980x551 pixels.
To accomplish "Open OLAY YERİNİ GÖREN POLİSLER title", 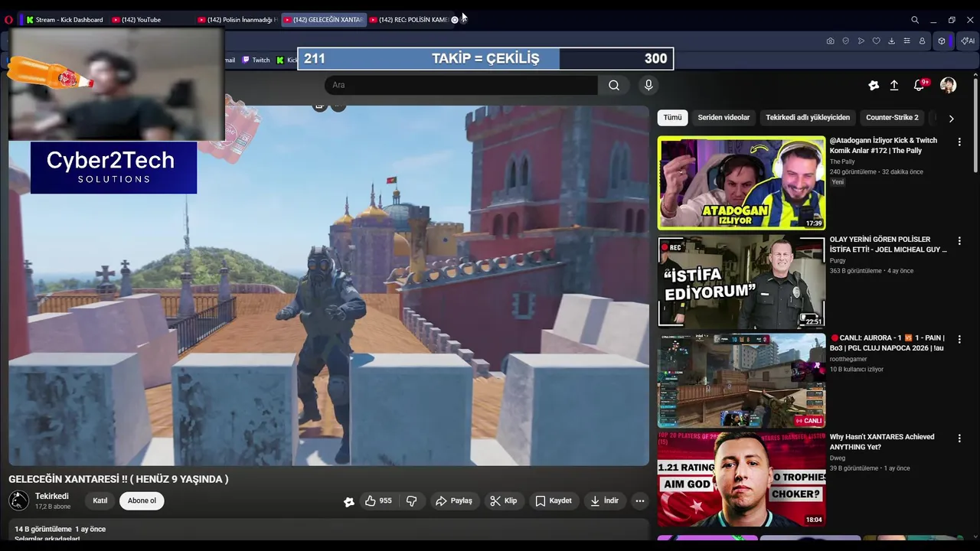I will click(888, 244).
